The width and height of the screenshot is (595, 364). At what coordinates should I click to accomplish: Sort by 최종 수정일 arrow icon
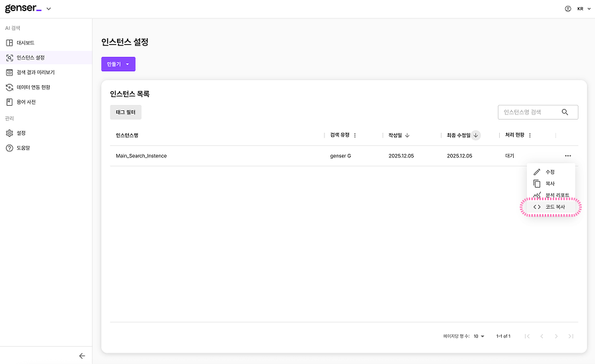(476, 135)
